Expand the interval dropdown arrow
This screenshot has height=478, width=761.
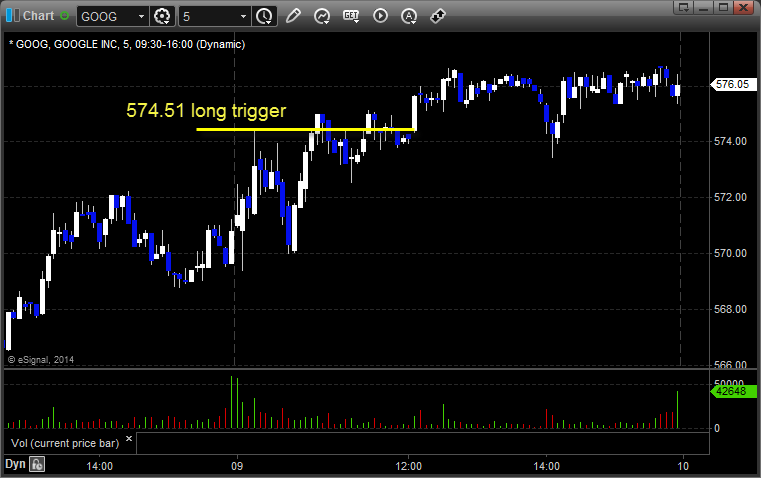click(x=244, y=16)
